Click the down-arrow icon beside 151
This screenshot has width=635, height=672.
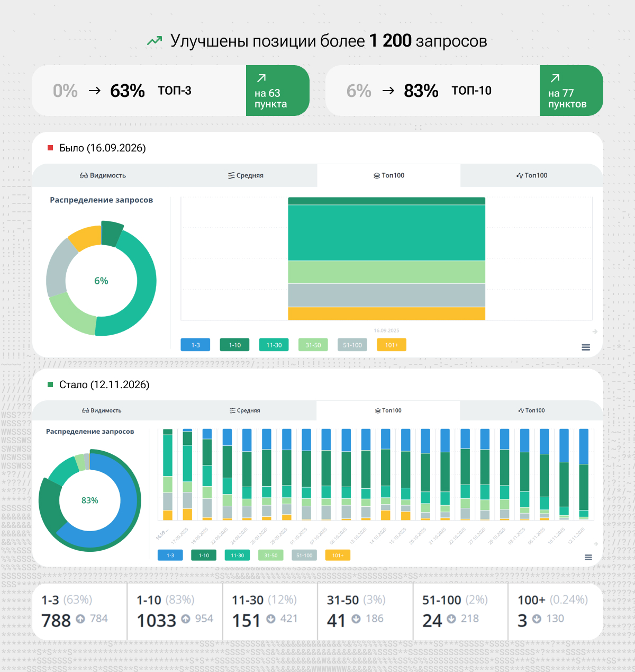pyautogui.click(x=270, y=619)
